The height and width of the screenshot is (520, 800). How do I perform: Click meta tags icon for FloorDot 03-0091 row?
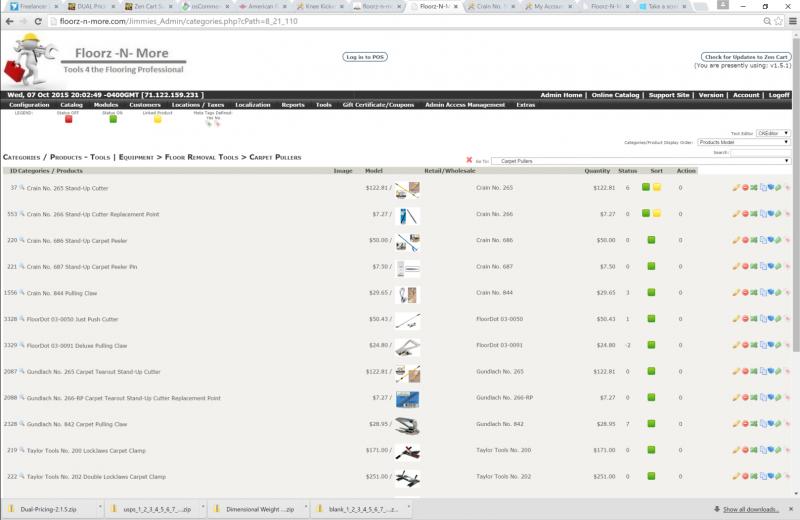pyautogui.click(x=787, y=345)
